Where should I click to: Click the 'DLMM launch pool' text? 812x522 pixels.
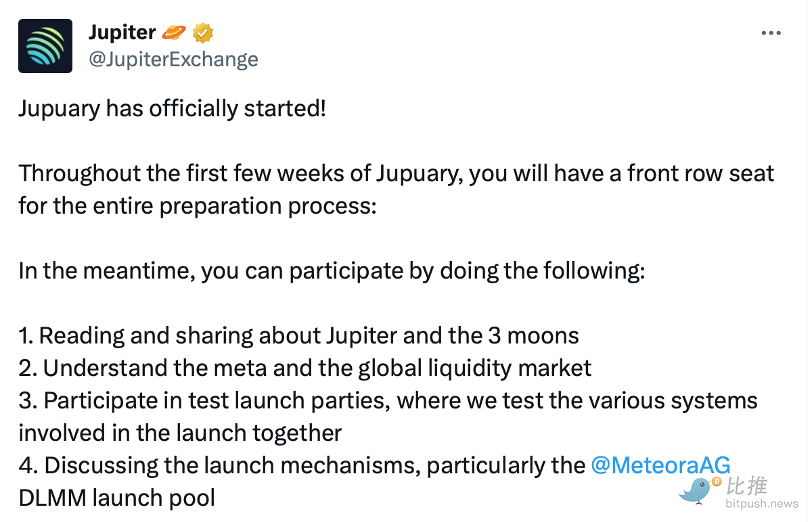[x=117, y=498]
